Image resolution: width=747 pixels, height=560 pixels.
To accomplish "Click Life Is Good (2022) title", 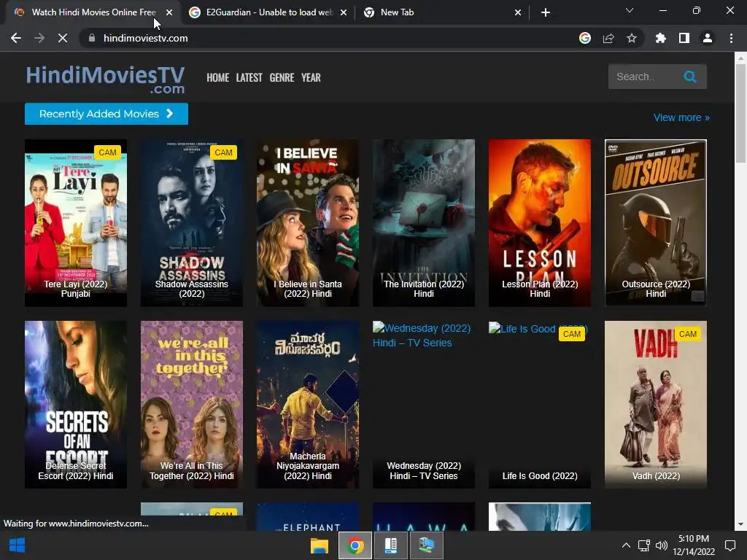I will 540,475.
